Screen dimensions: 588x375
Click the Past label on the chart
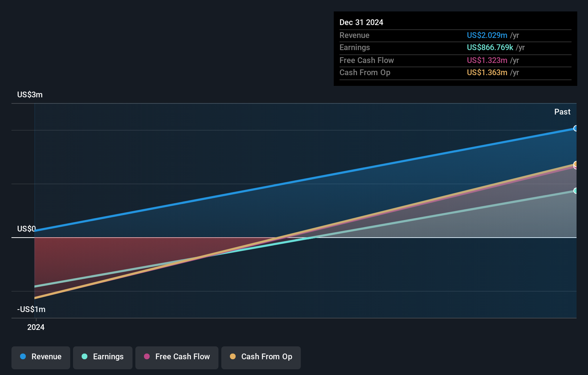click(562, 112)
